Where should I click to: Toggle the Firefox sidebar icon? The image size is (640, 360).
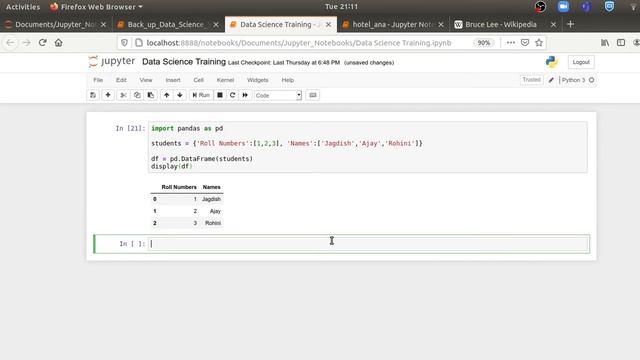[621, 42]
